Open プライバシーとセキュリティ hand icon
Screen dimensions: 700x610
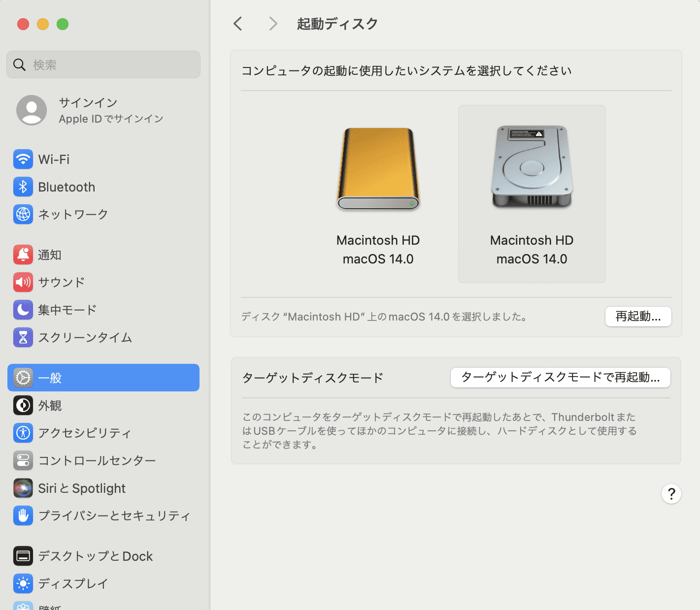pyautogui.click(x=23, y=516)
